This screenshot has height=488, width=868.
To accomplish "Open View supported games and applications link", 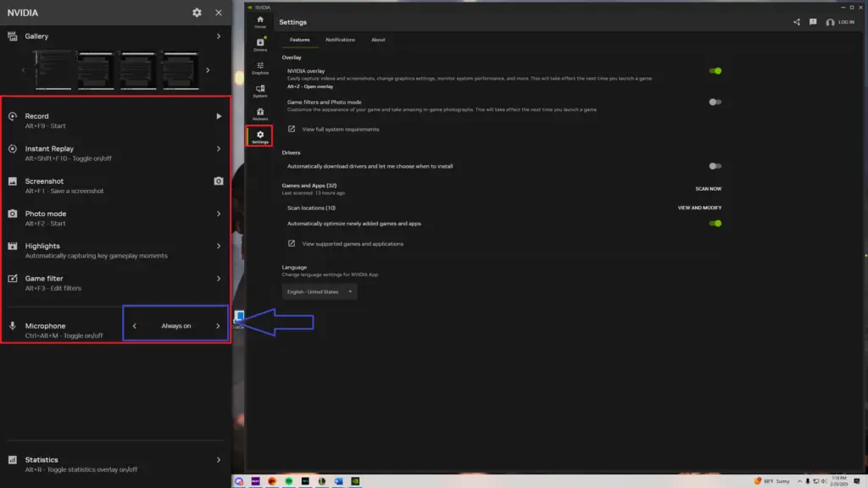I will click(352, 243).
